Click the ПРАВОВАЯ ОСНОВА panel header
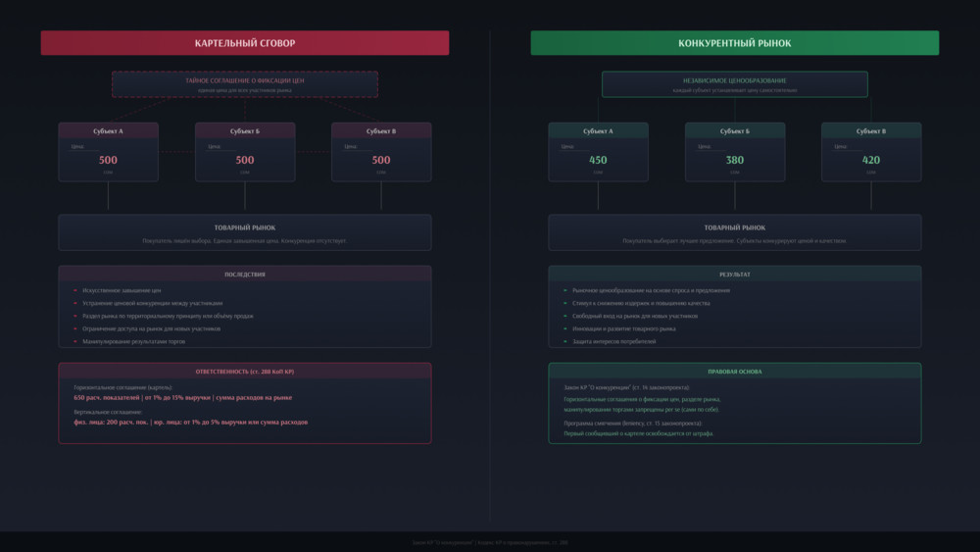Viewport: 980px width, 552px height. tap(734, 372)
